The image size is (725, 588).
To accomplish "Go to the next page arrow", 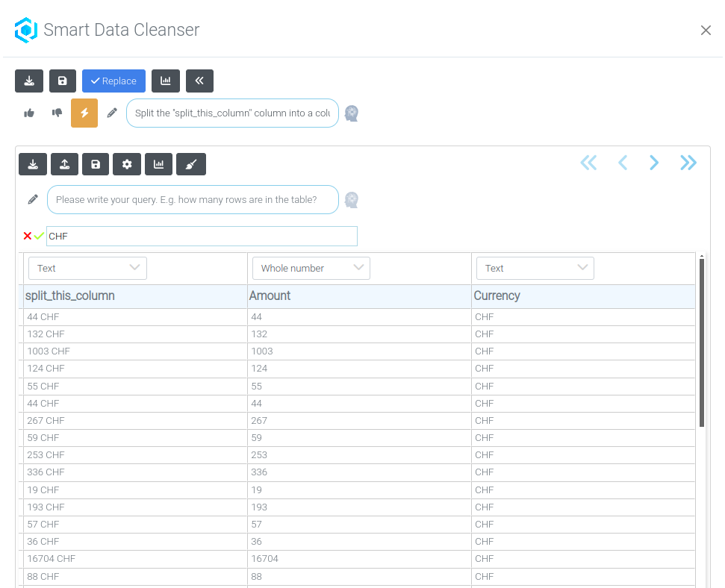I will pyautogui.click(x=654, y=163).
